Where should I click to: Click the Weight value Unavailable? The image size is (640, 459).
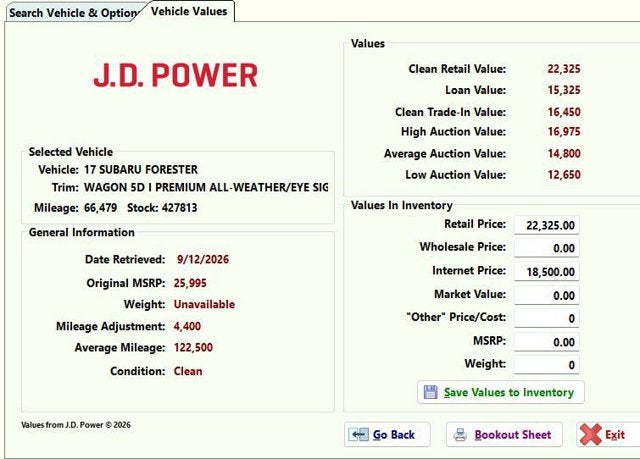[x=204, y=304]
